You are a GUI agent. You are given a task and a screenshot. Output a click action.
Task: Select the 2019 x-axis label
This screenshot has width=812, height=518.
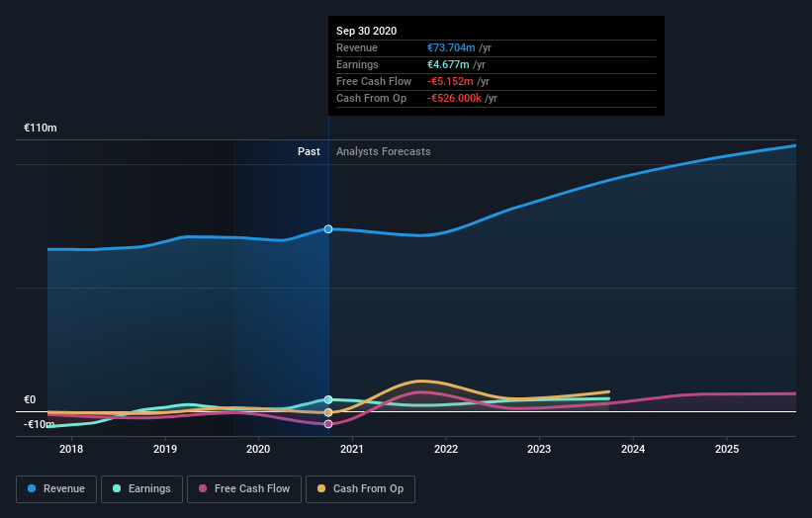[x=165, y=449]
